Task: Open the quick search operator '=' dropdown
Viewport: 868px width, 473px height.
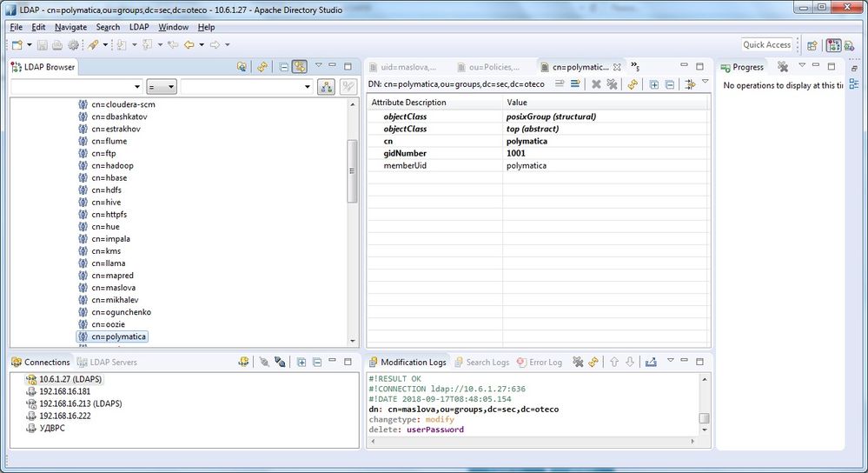Action: [162, 87]
